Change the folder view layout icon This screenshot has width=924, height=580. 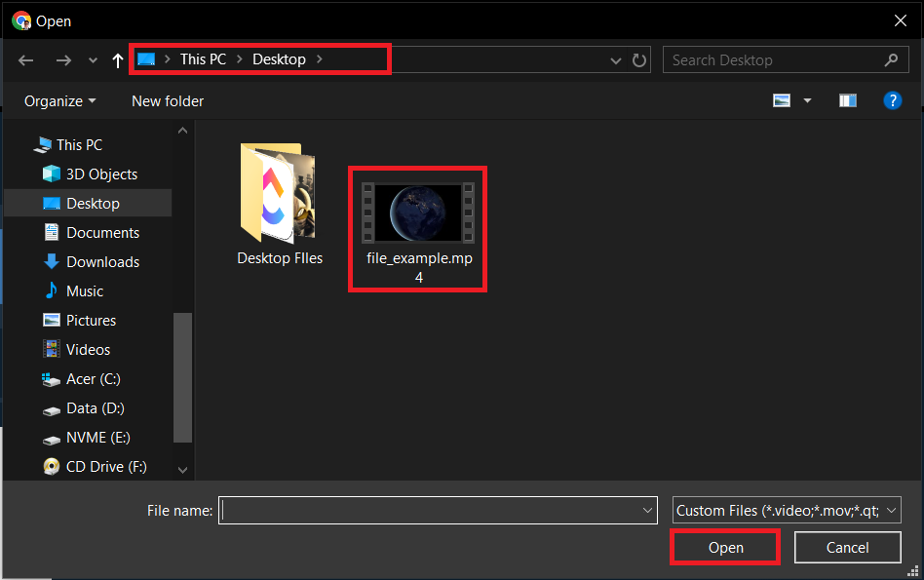(781, 99)
